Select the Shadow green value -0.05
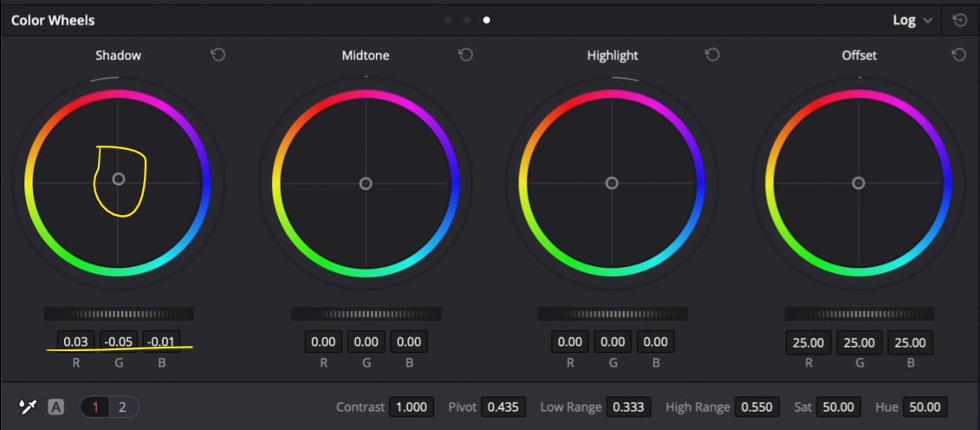The image size is (980, 430). click(119, 342)
